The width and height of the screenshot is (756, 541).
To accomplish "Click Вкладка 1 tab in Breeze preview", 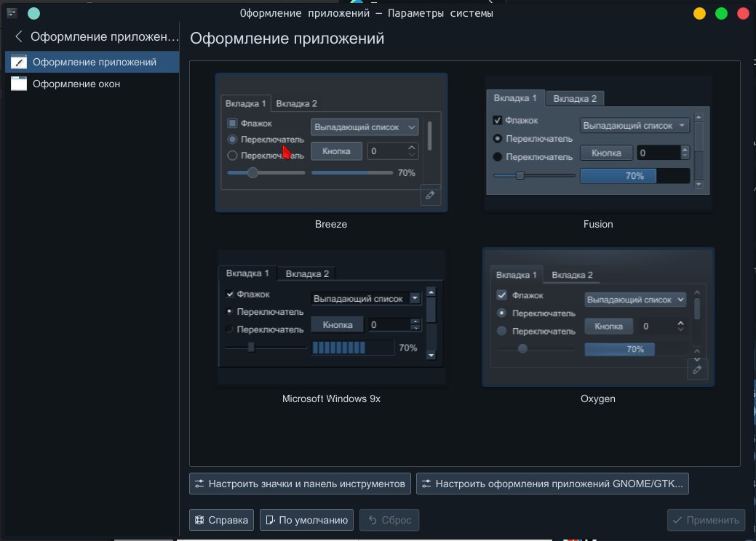I will tap(245, 103).
